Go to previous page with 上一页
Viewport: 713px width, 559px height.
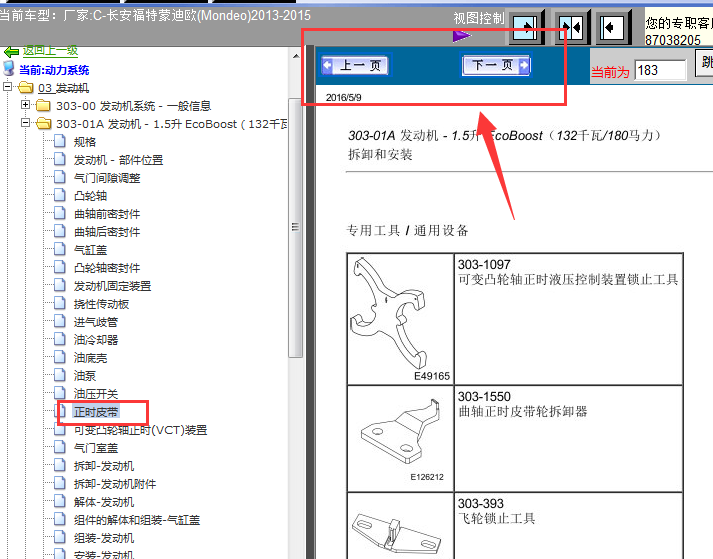point(354,65)
